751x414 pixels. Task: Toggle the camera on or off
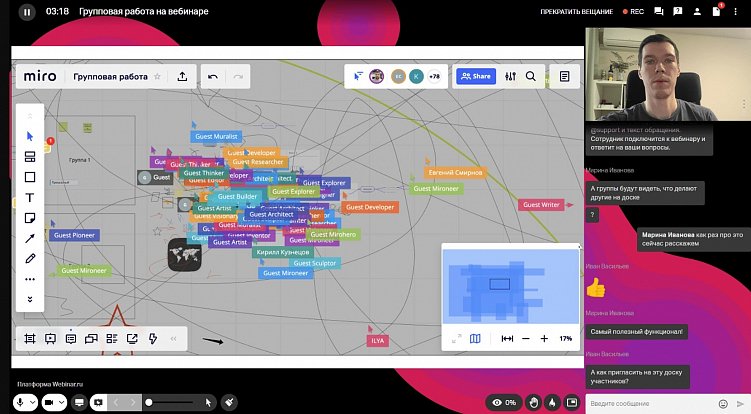(49, 402)
